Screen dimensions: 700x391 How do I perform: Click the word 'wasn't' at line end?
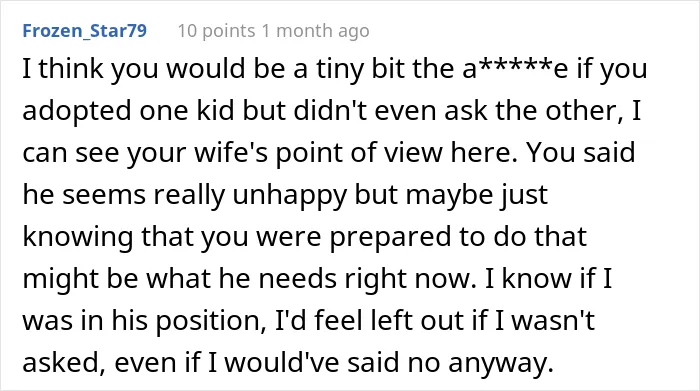553,320
